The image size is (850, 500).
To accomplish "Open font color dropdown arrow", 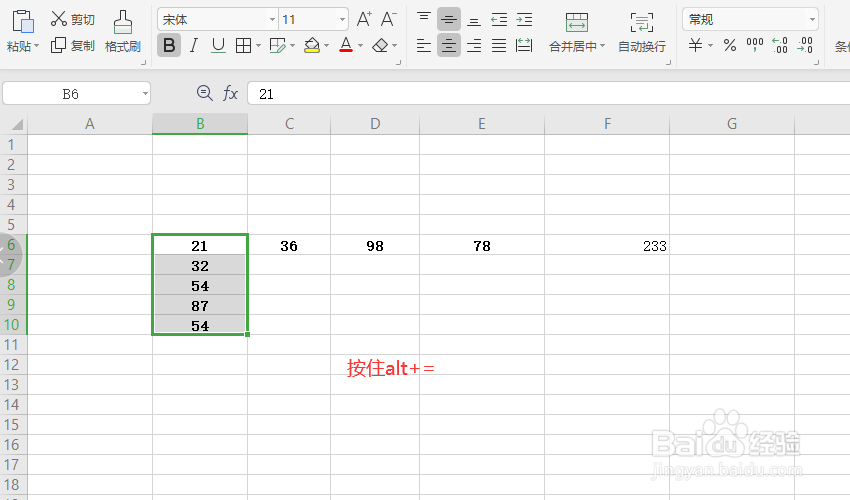I will [360, 46].
